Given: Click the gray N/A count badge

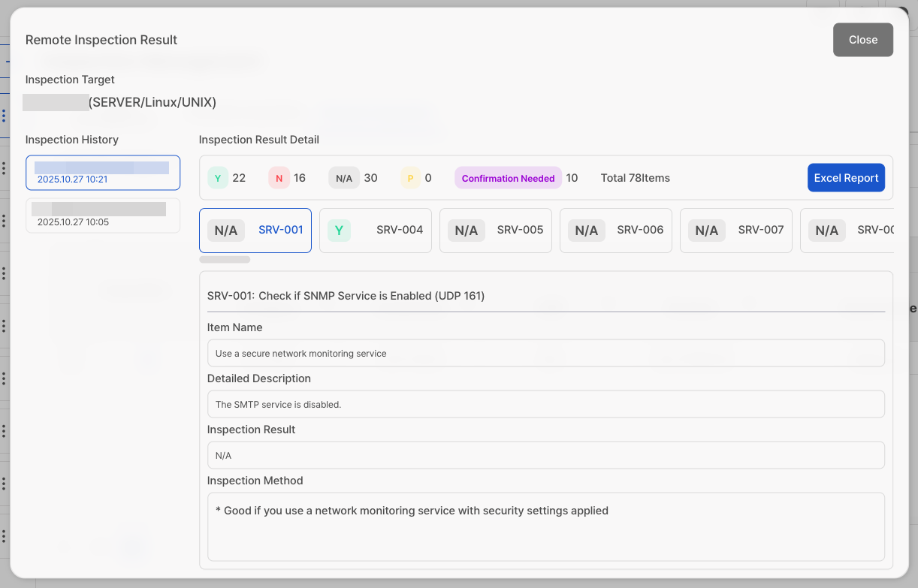Looking at the screenshot, I should [x=343, y=178].
